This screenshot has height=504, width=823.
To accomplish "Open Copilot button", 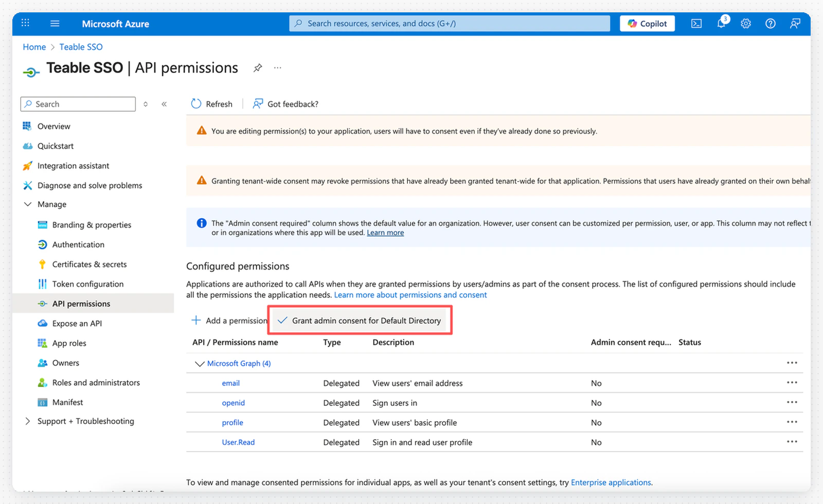I will coord(647,24).
